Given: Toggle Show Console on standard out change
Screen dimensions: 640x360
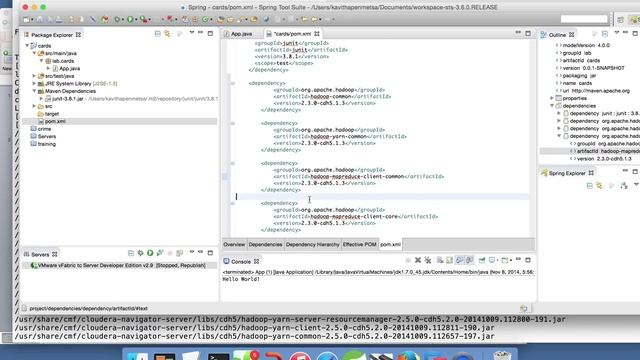Looking at the screenshot, I should tap(460, 260).
